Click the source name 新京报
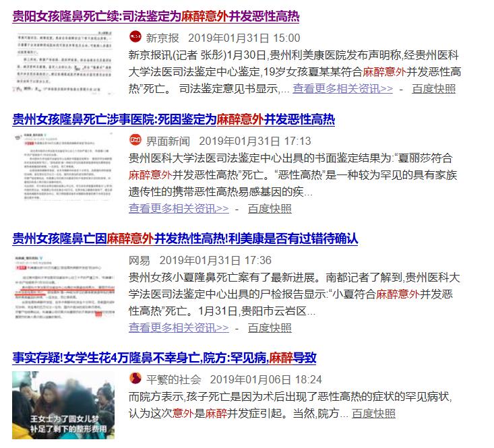The width and height of the screenshot is (494, 448). click(162, 38)
